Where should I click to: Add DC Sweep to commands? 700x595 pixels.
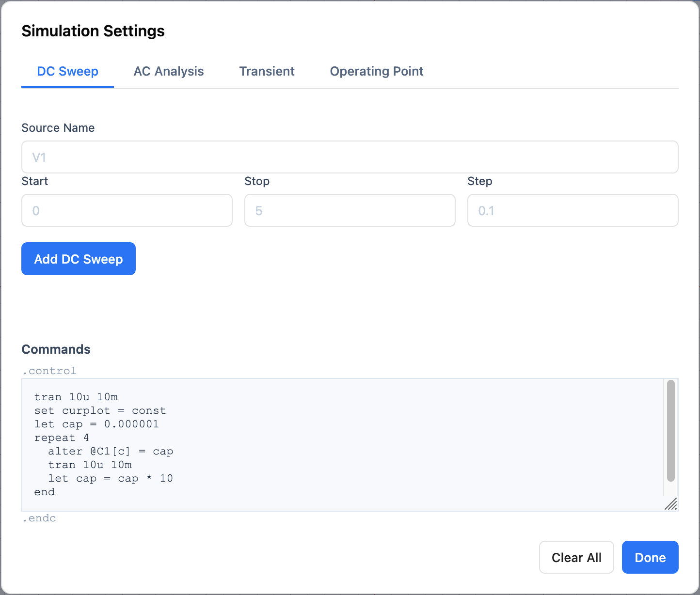79,259
